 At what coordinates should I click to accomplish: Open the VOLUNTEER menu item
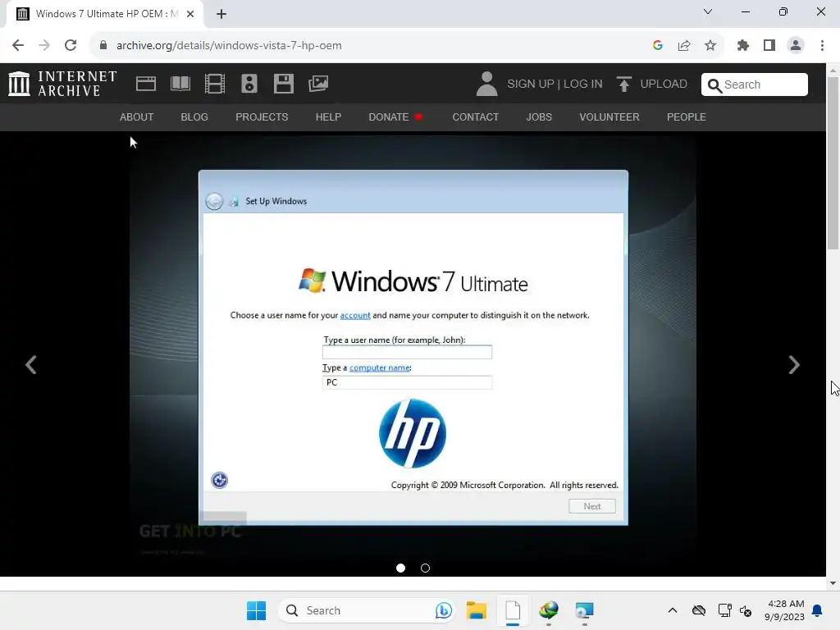tap(609, 116)
